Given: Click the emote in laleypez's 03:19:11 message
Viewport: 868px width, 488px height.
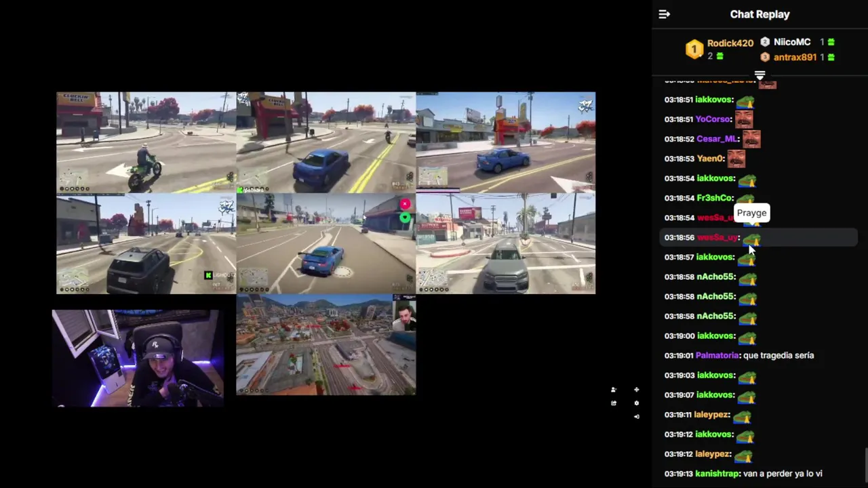Looking at the screenshot, I should pyautogui.click(x=743, y=416).
